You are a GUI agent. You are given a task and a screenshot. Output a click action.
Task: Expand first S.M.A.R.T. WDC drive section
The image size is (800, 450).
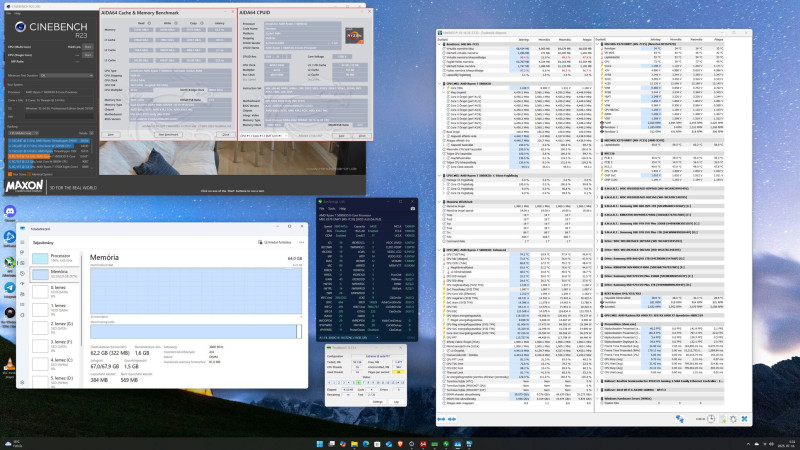point(598,188)
